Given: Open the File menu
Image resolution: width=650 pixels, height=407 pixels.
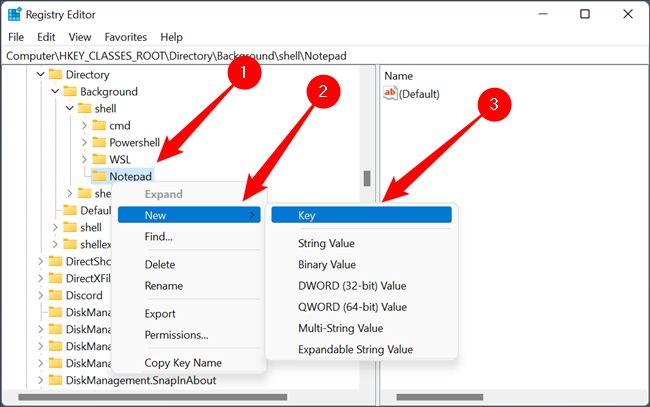Looking at the screenshot, I should click(16, 37).
